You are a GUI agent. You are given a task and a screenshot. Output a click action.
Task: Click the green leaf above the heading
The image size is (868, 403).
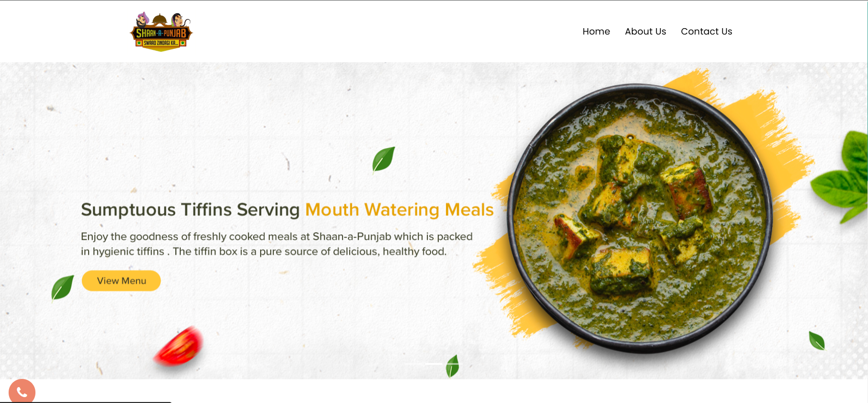click(x=383, y=159)
